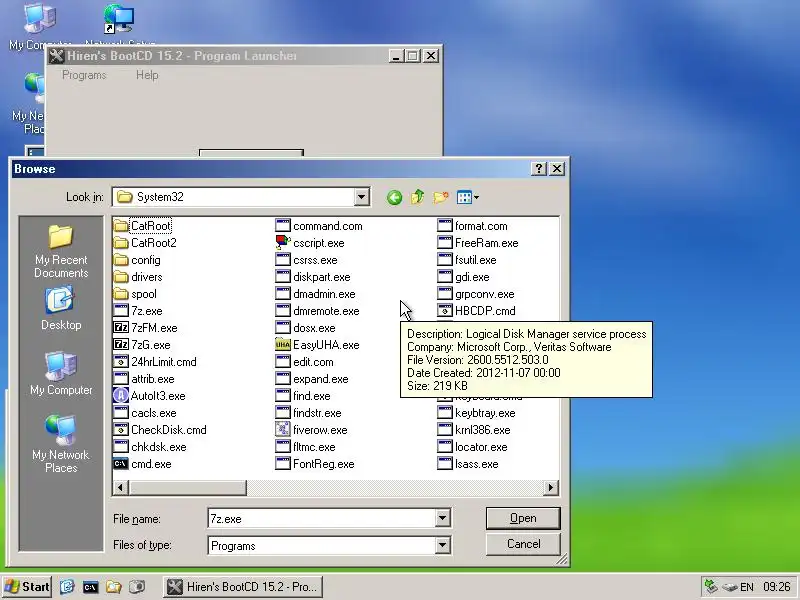Viewport: 800px width, 600px height.
Task: Open Programs menu in Hiren's launcher
Action: [x=84, y=75]
